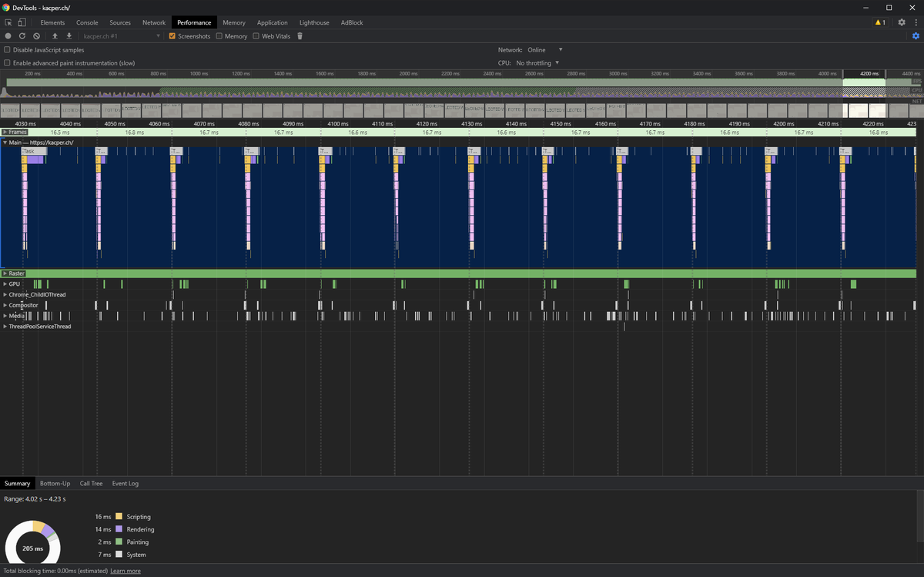This screenshot has width=924, height=577.
Task: Click the clear recording icon
Action: click(x=36, y=36)
